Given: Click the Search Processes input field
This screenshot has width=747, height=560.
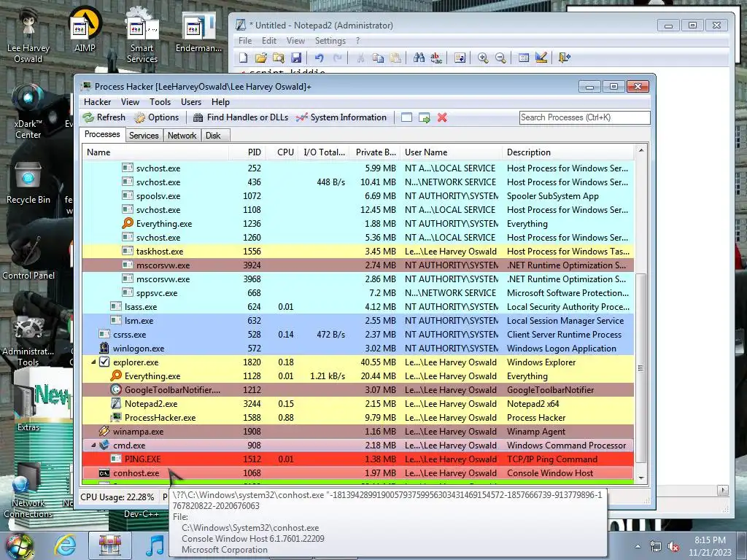Looking at the screenshot, I should tap(584, 117).
